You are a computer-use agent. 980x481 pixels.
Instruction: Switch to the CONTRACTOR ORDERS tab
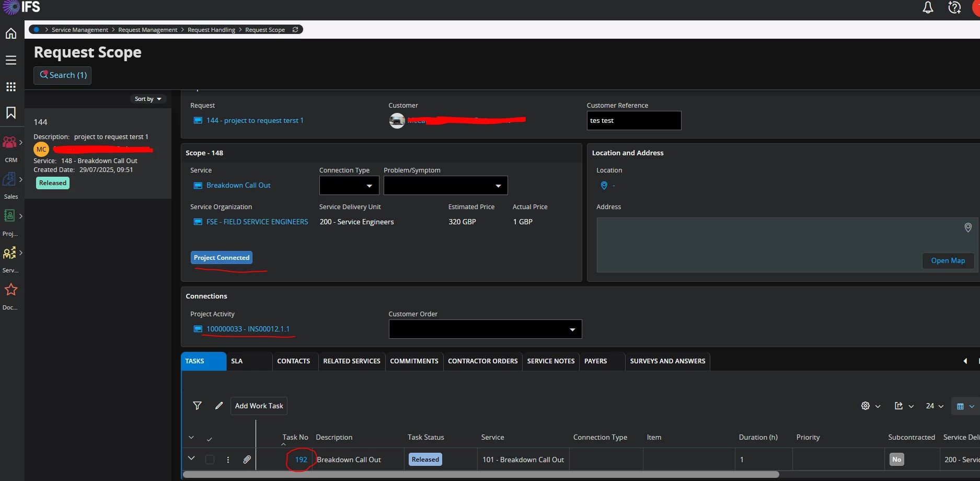(483, 361)
